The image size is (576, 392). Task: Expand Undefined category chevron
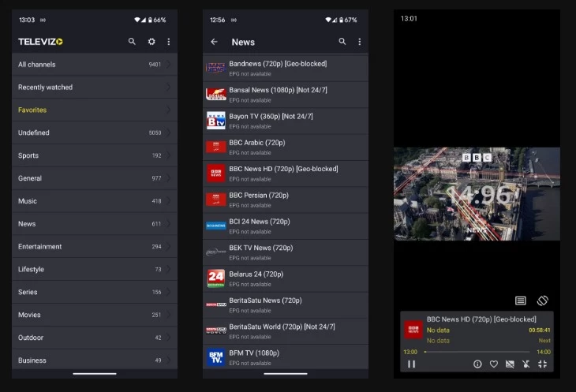click(x=169, y=133)
